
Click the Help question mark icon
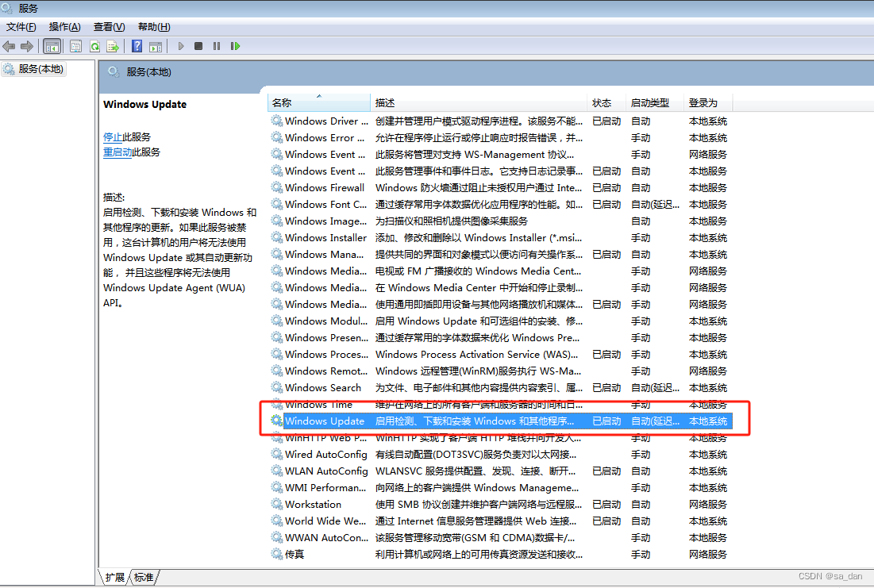coord(137,46)
